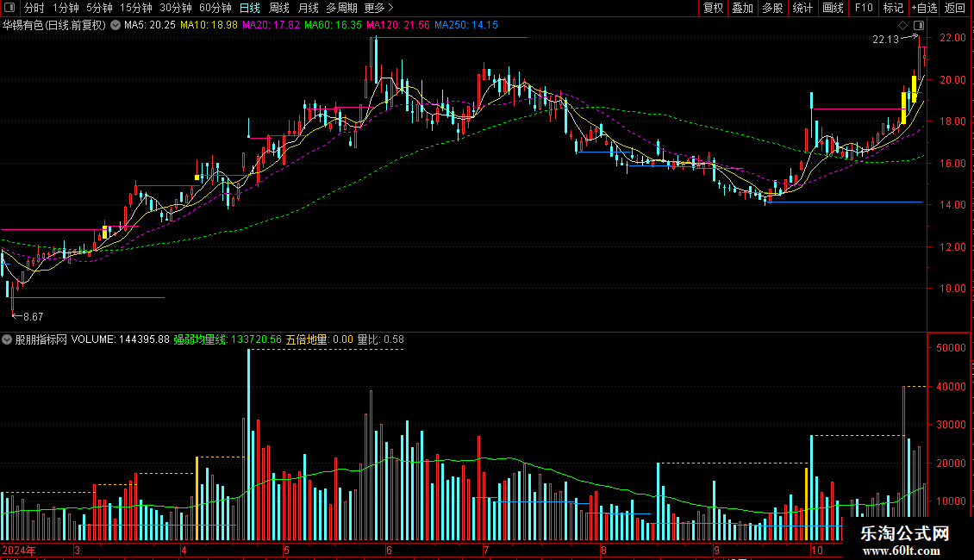This screenshot has height=560, width=974.
Task: Click the 强弱均量线 value label
Action: point(228,339)
